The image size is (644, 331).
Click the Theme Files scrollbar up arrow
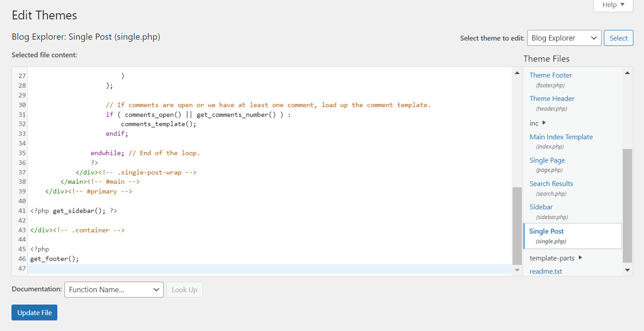[x=627, y=72]
